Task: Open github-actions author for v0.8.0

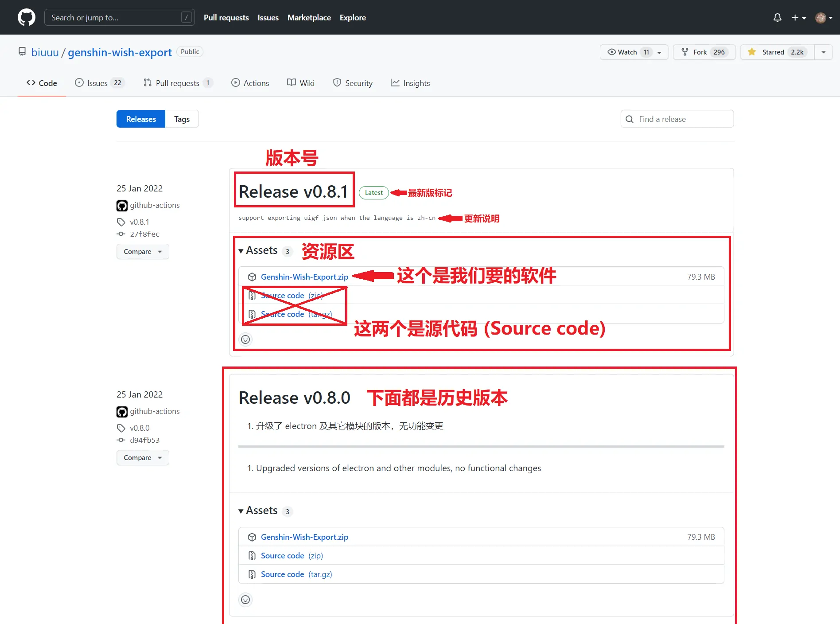Action: pyautogui.click(x=155, y=411)
